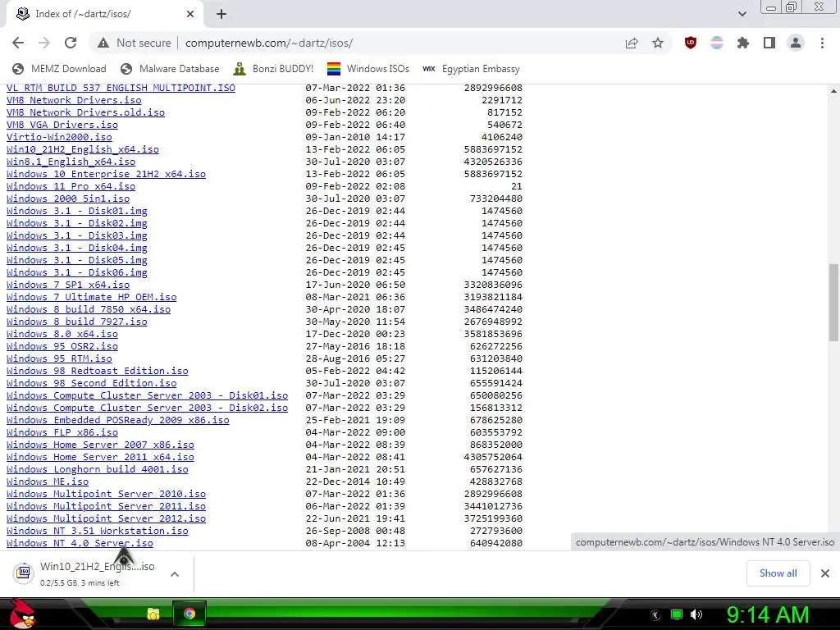Viewport: 840px width, 630px height.
Task: Open the volume speaker tray icon
Action: click(696, 614)
